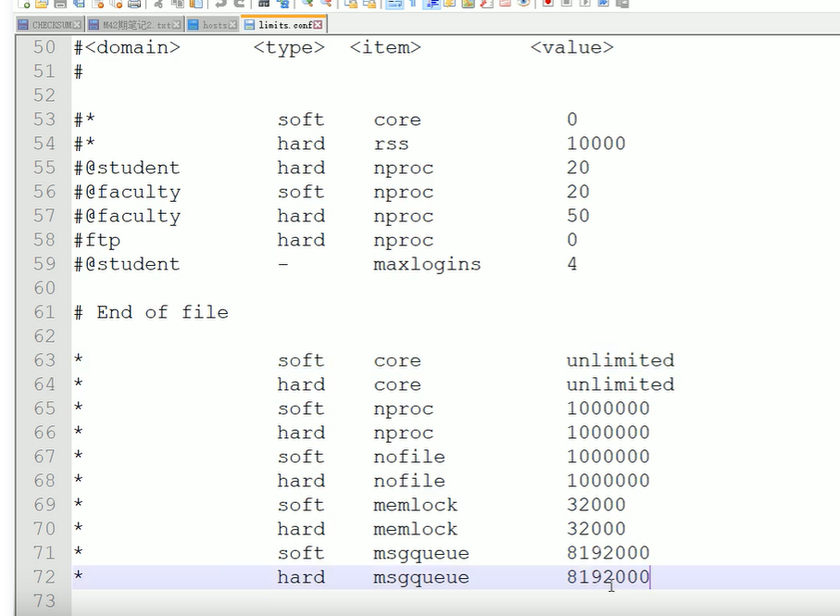Viewport: 840px width, 616px height.
Task: Click 'msgqueue' on line 72
Action: [x=421, y=578]
